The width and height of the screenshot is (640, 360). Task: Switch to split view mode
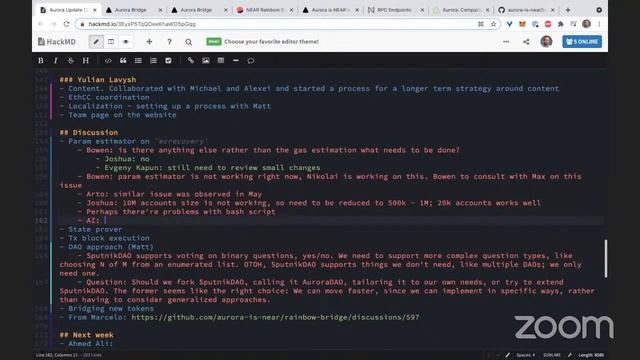111,42
